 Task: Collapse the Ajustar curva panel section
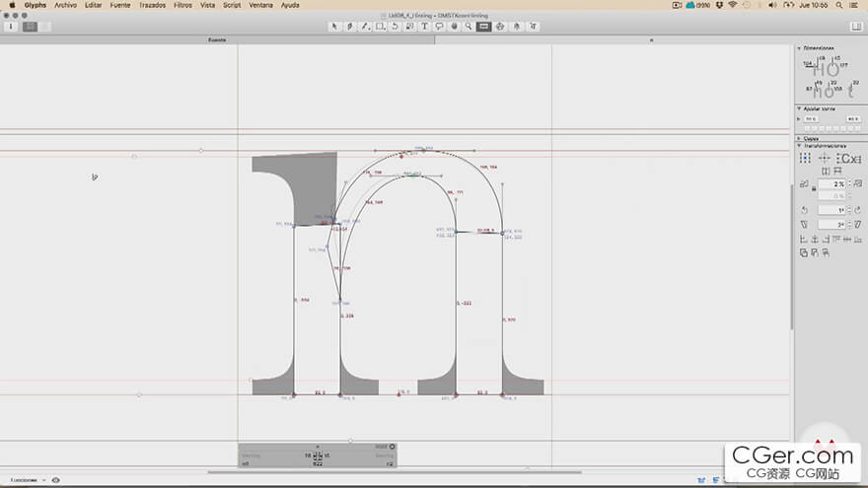coord(799,108)
